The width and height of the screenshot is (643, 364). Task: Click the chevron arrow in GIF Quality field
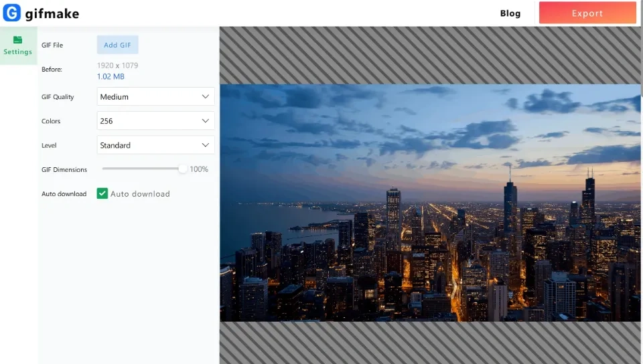(206, 97)
